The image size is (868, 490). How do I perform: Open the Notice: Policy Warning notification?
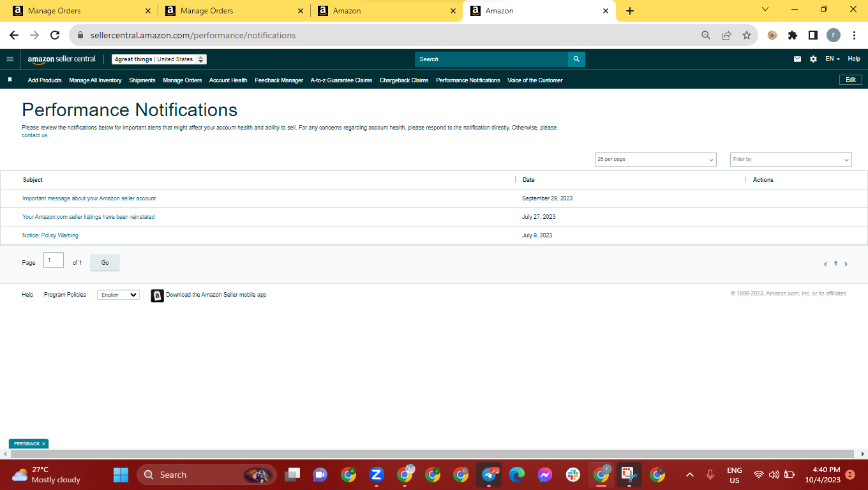[50, 235]
